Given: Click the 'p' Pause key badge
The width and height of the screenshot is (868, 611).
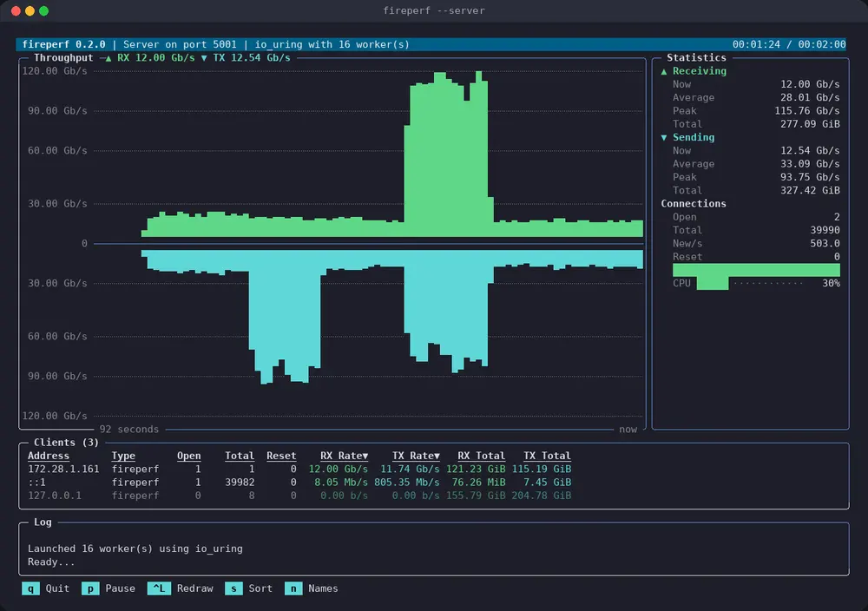Looking at the screenshot, I should (x=90, y=588).
